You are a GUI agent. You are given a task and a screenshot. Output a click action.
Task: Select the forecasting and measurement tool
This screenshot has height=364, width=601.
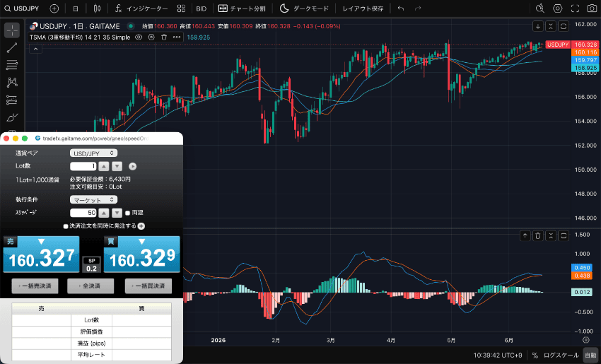point(12,100)
